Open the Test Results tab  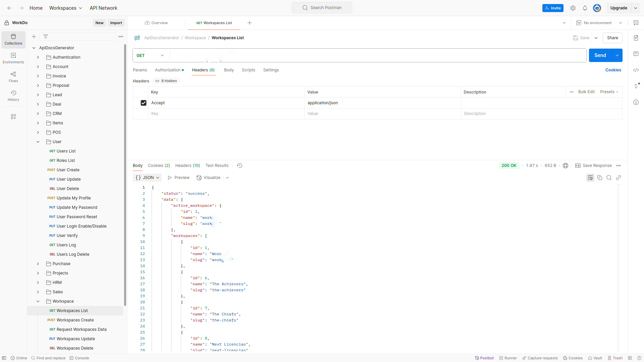pyautogui.click(x=217, y=166)
